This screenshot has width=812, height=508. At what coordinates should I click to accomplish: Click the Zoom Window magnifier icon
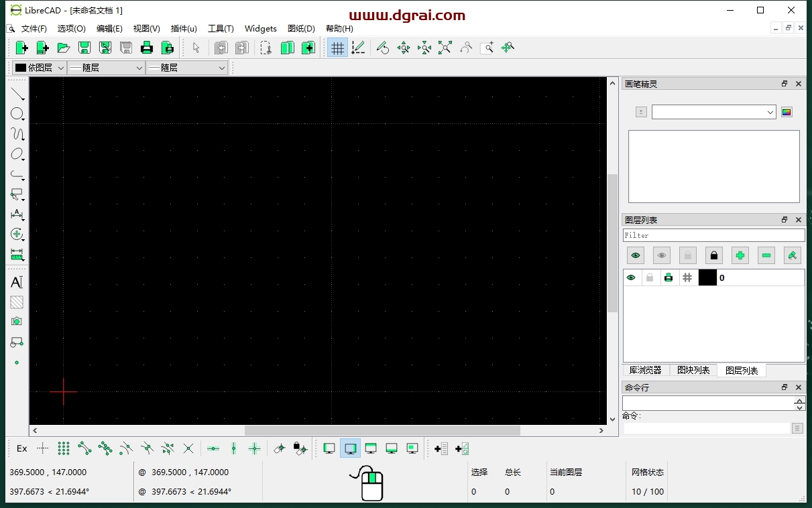pyautogui.click(x=487, y=48)
